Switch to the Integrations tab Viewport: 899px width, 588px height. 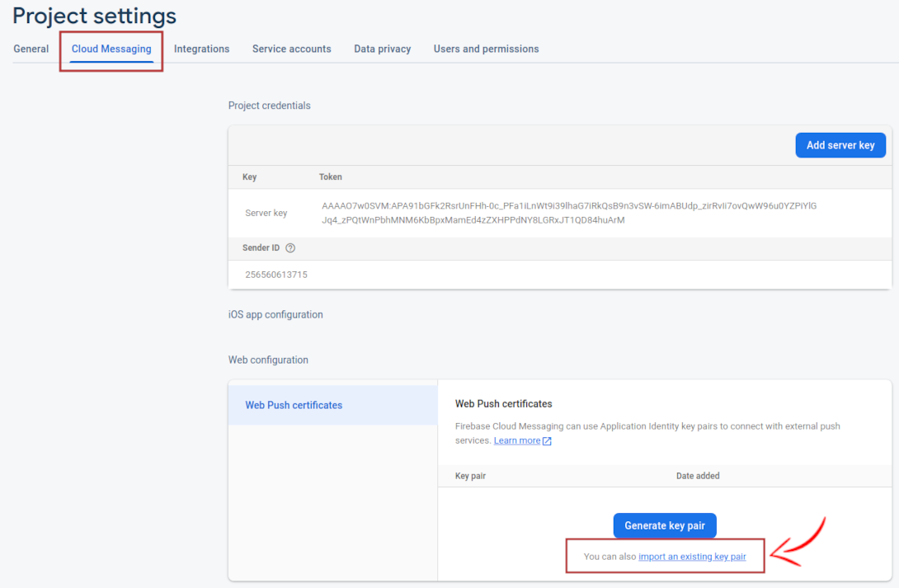tap(201, 49)
